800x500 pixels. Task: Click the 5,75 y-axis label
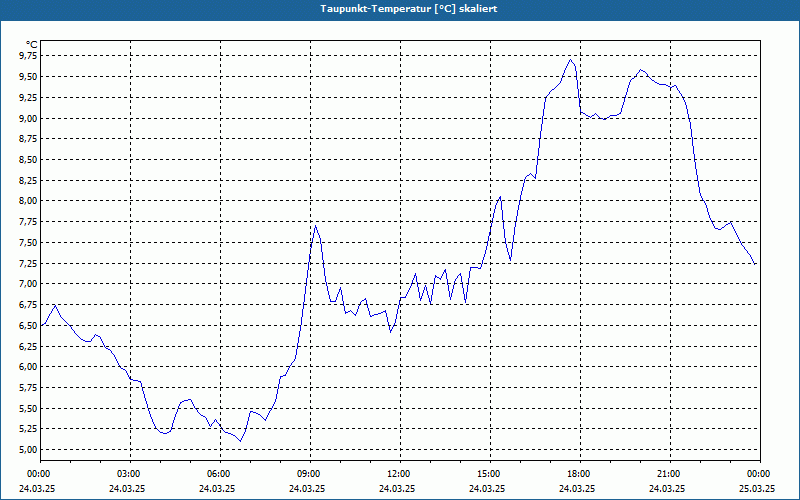pyautogui.click(x=29, y=388)
